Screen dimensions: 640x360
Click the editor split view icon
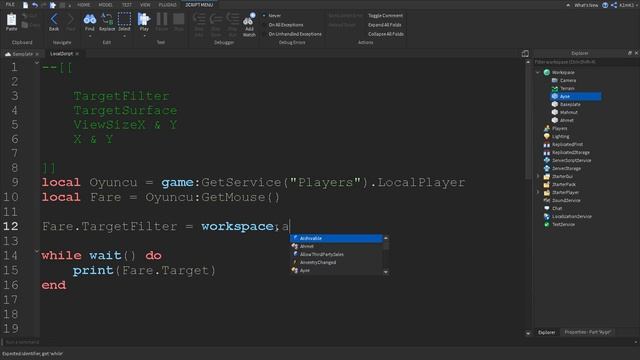[x=525, y=53]
